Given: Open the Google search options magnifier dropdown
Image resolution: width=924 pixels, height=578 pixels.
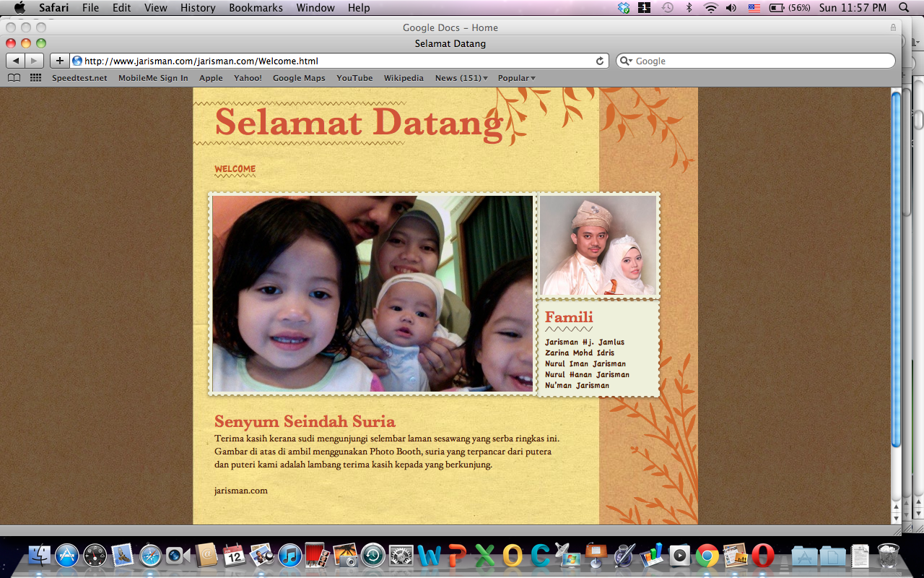Looking at the screenshot, I should pyautogui.click(x=626, y=61).
